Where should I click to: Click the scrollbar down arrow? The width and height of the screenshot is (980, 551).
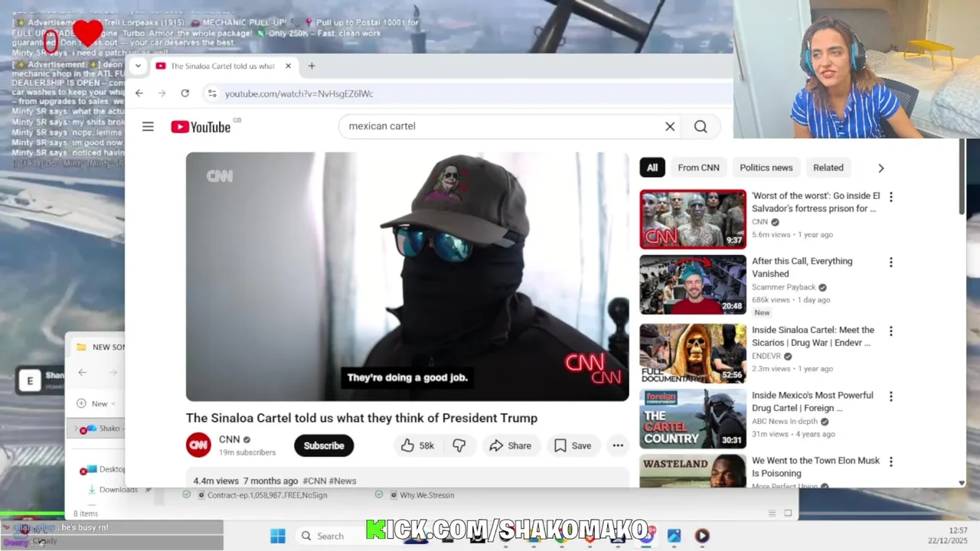pos(962,483)
